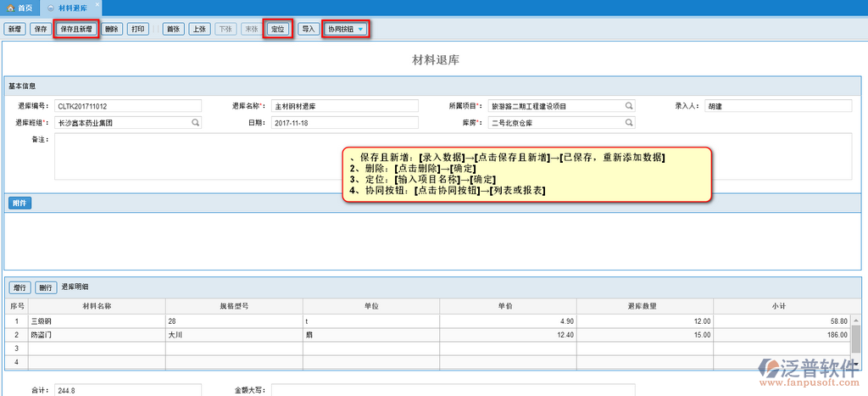Add a detail row with 增行
Image resolution: width=868 pixels, height=396 pixels.
(x=20, y=287)
